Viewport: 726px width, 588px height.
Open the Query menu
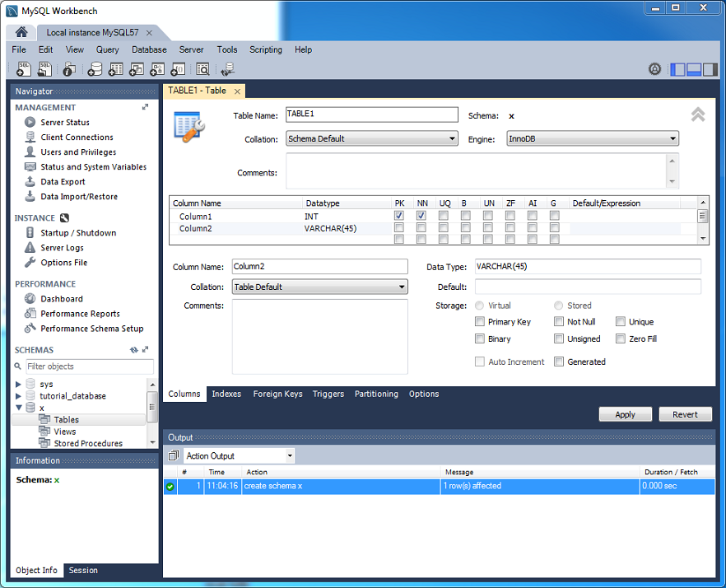click(107, 49)
